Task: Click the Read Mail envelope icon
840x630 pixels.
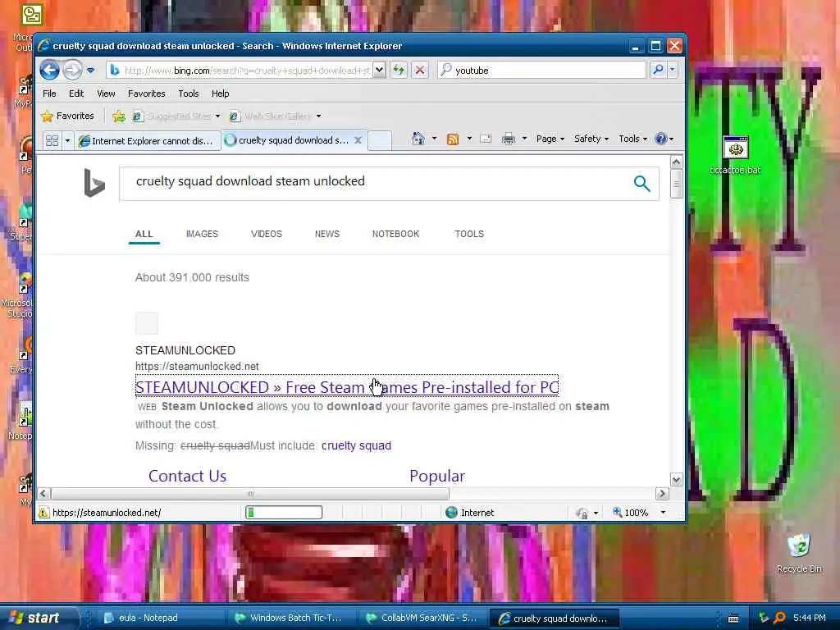Action: click(x=486, y=139)
